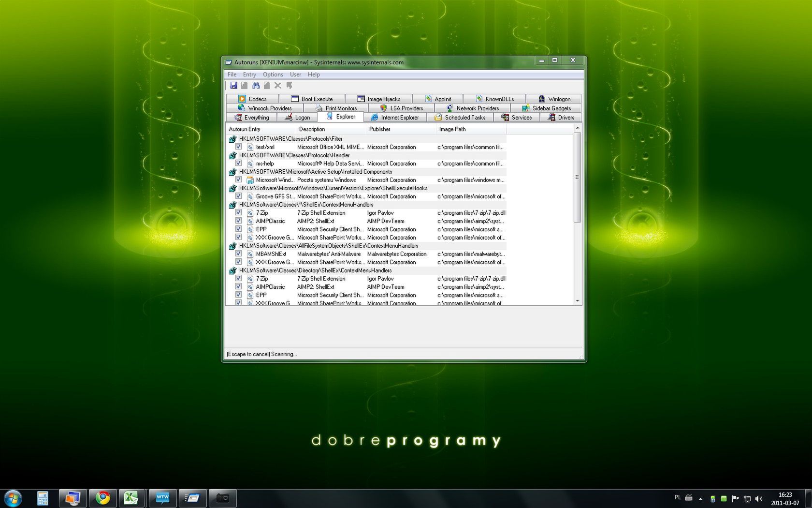Viewport: 812px width, 508px height.
Task: Switch to the Internet Explorer tab
Action: [395, 117]
